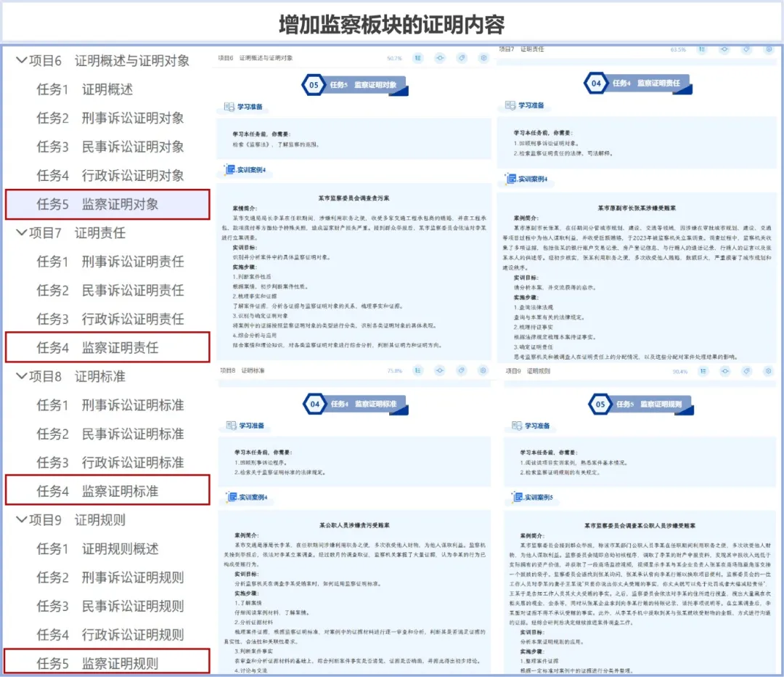Collapse the 项目7 证明责任 tree node

point(20,233)
